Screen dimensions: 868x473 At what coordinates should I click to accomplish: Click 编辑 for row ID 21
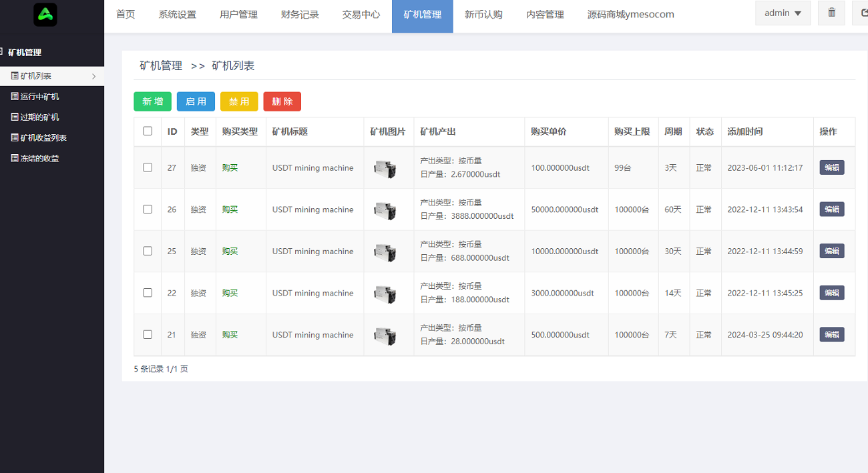832,334
